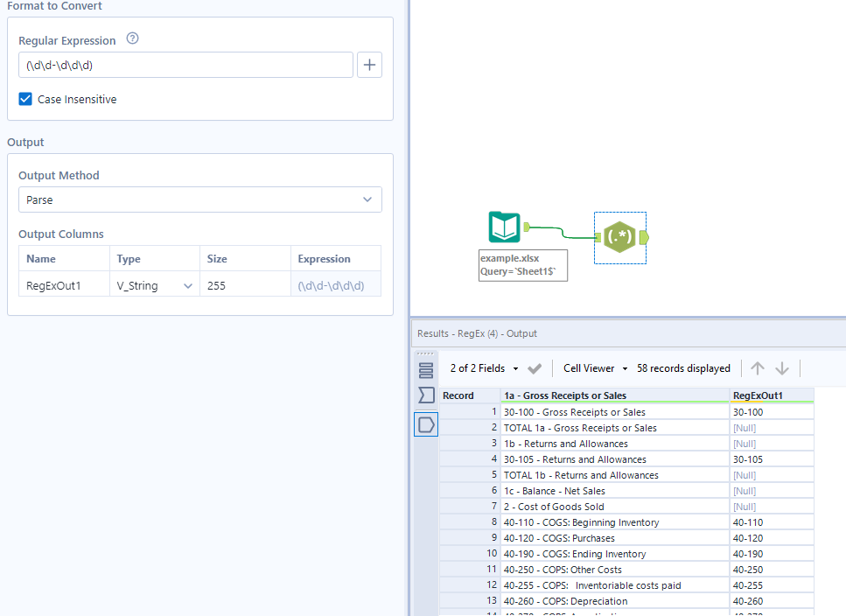Apply field selection with the checkmark icon
The height and width of the screenshot is (616, 846).
tap(534, 367)
